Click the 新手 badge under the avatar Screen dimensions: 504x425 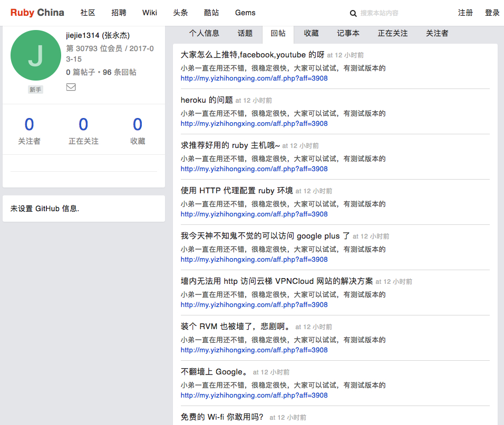click(x=35, y=90)
